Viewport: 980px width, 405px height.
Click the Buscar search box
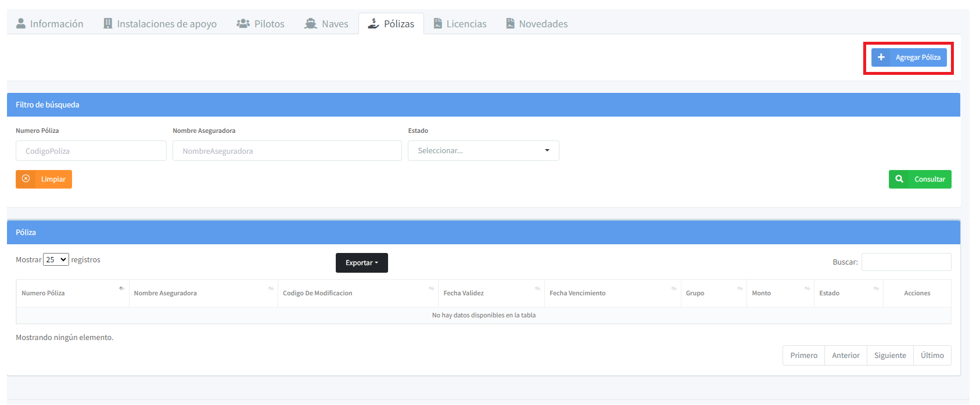tap(906, 262)
